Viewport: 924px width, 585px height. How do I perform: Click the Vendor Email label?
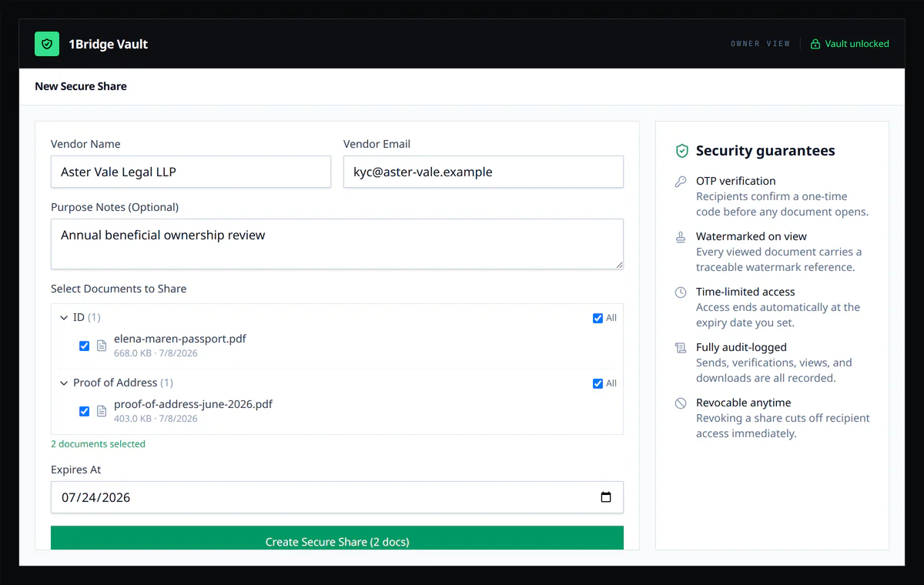click(x=377, y=144)
